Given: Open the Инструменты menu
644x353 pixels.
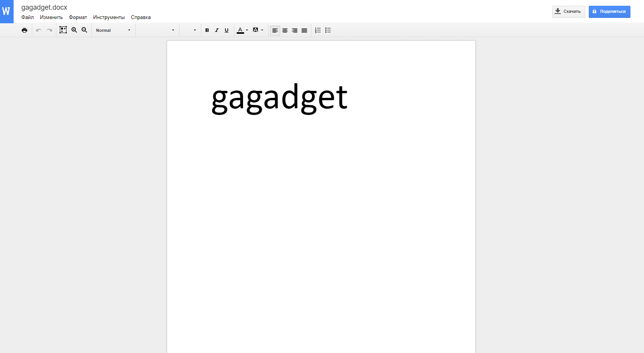Looking at the screenshot, I should click(109, 17).
